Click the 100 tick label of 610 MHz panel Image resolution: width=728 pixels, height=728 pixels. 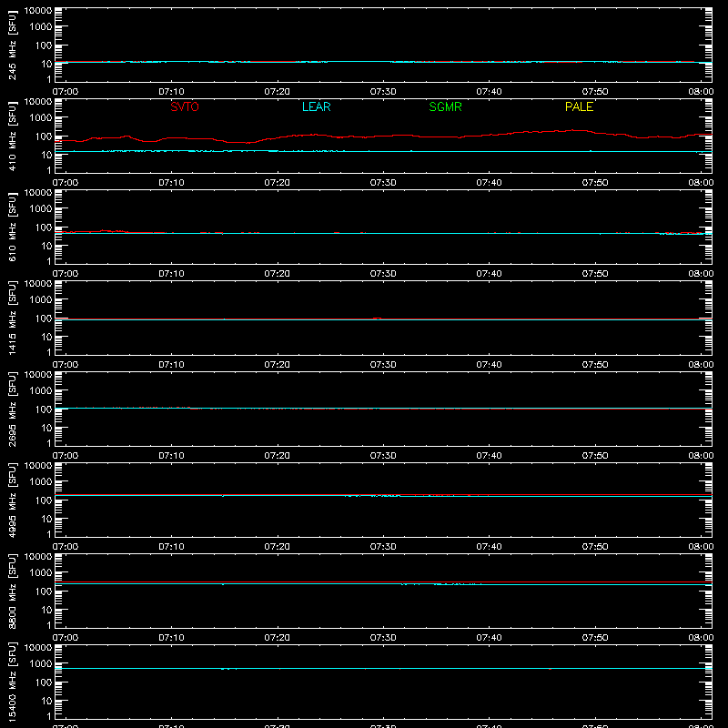pos(44,227)
